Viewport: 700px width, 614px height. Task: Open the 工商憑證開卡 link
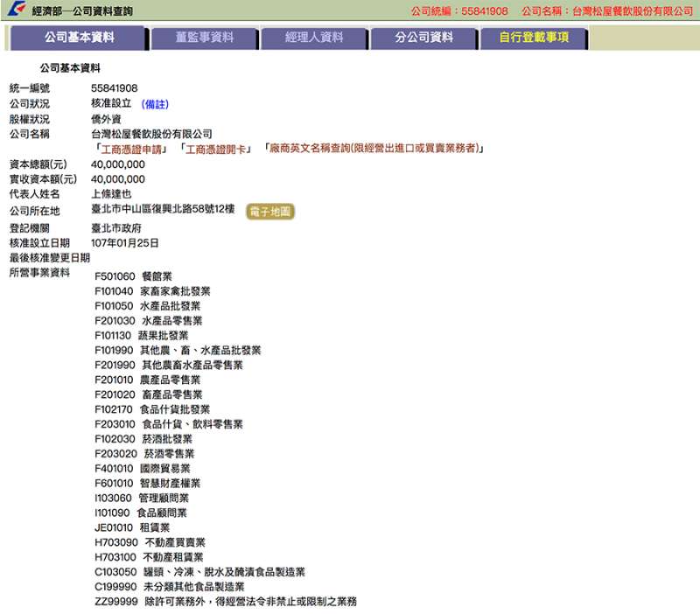(214, 149)
